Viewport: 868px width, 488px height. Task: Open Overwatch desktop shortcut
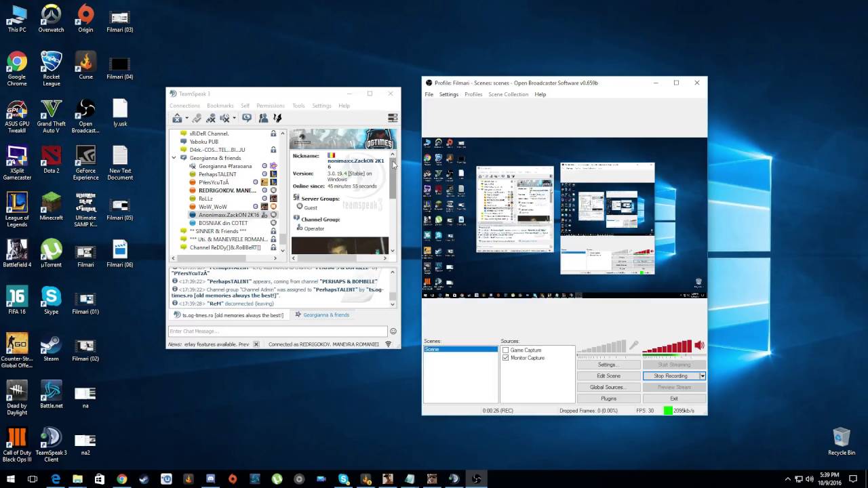[51, 18]
